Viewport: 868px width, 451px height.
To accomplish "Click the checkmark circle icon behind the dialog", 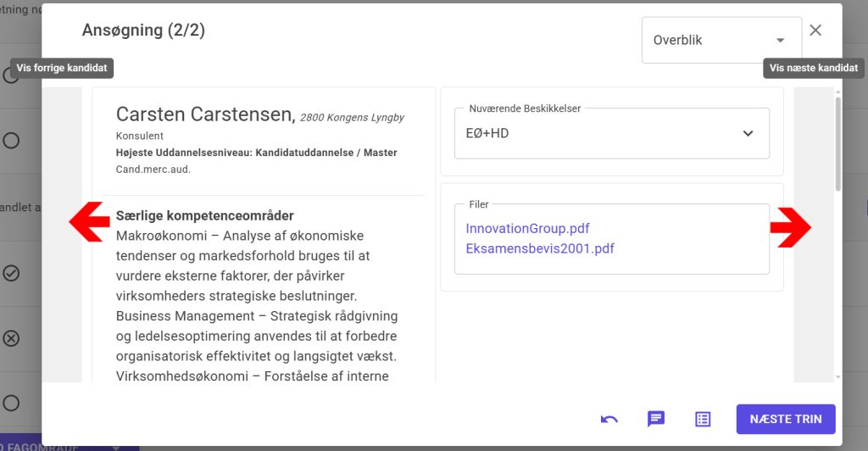I will pos(11,273).
